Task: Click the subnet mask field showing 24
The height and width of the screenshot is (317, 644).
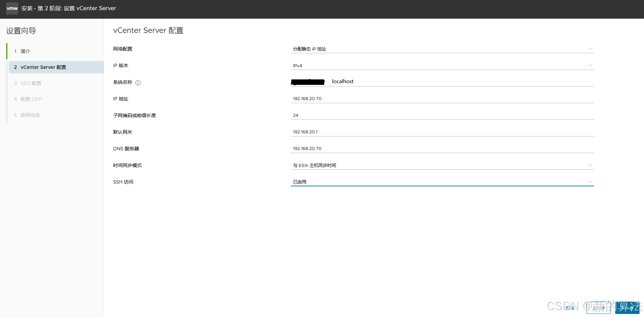Action: [442, 115]
